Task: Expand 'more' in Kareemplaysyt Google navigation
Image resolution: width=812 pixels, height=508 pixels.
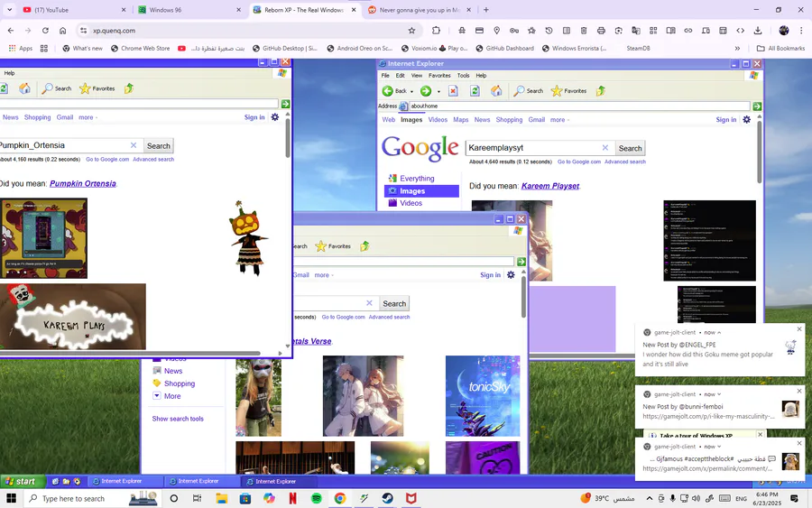Action: point(559,120)
